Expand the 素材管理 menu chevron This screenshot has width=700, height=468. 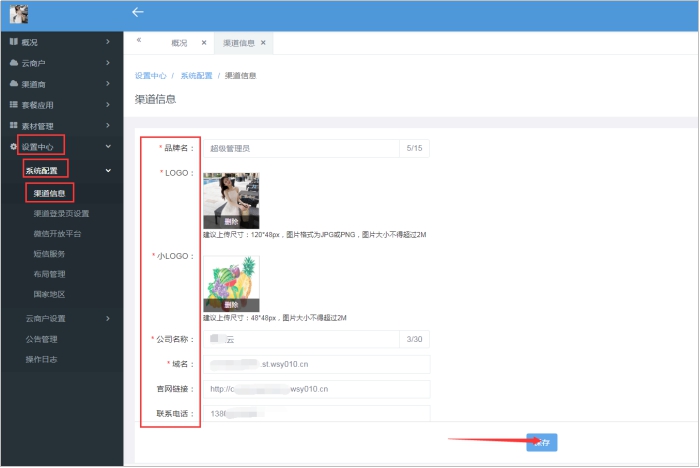click(x=108, y=125)
